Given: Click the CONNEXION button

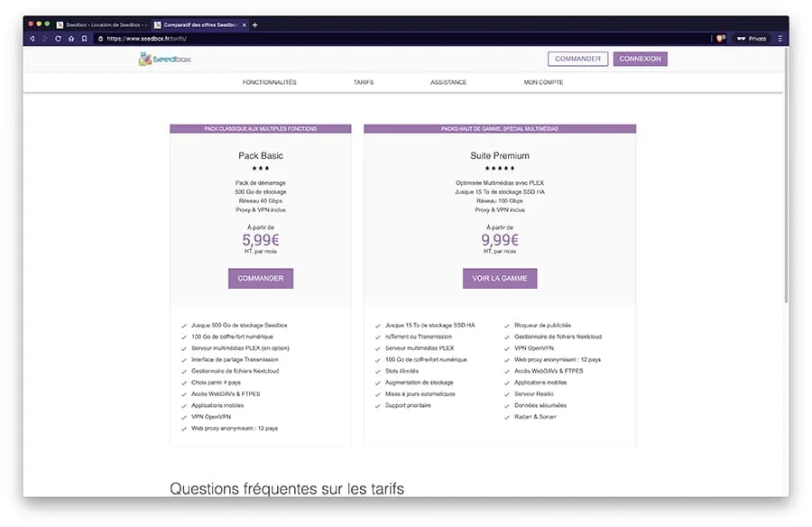Looking at the screenshot, I should click(640, 59).
